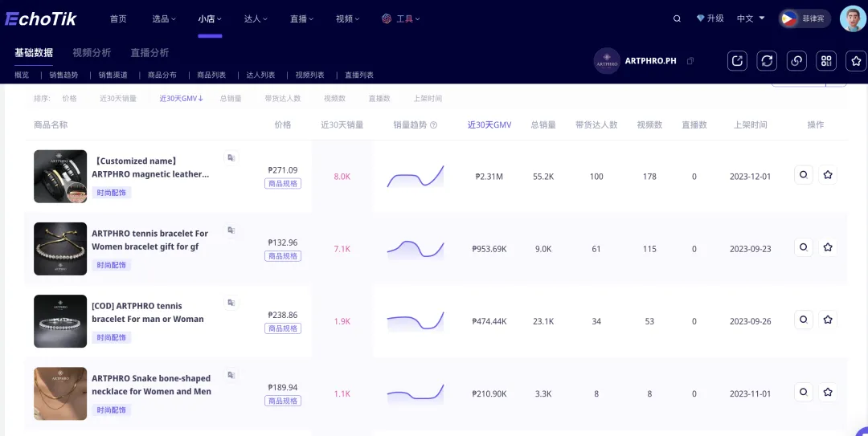Click the search magnifier icon in header
Viewport: 868px width, 436px height.
(677, 18)
